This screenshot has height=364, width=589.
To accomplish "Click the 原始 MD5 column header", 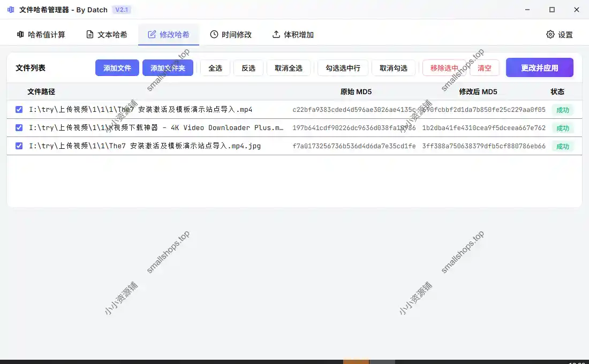I will [356, 92].
